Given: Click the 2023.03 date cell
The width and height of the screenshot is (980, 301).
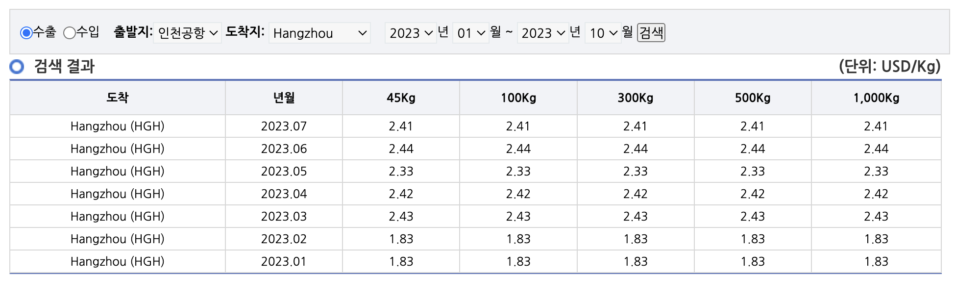Looking at the screenshot, I should 284,217.
